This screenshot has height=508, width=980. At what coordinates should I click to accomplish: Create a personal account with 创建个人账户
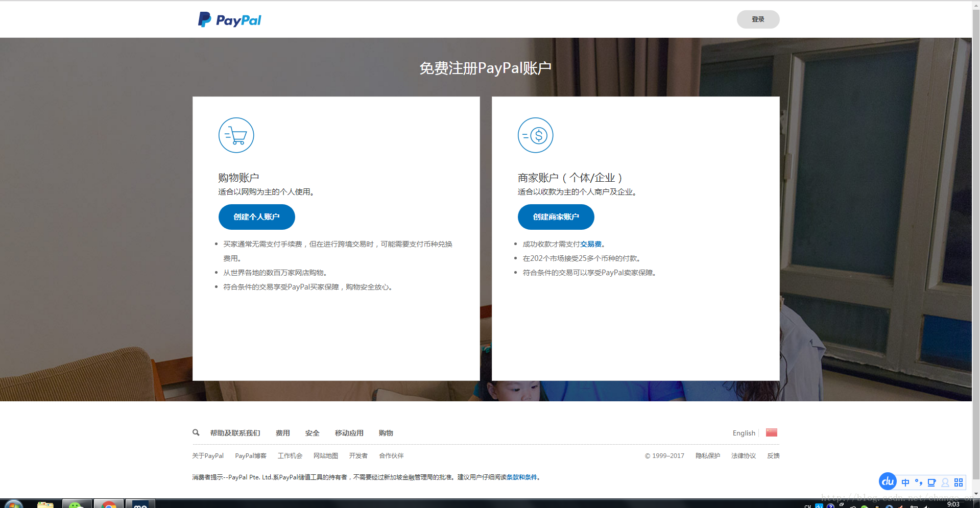tap(257, 217)
